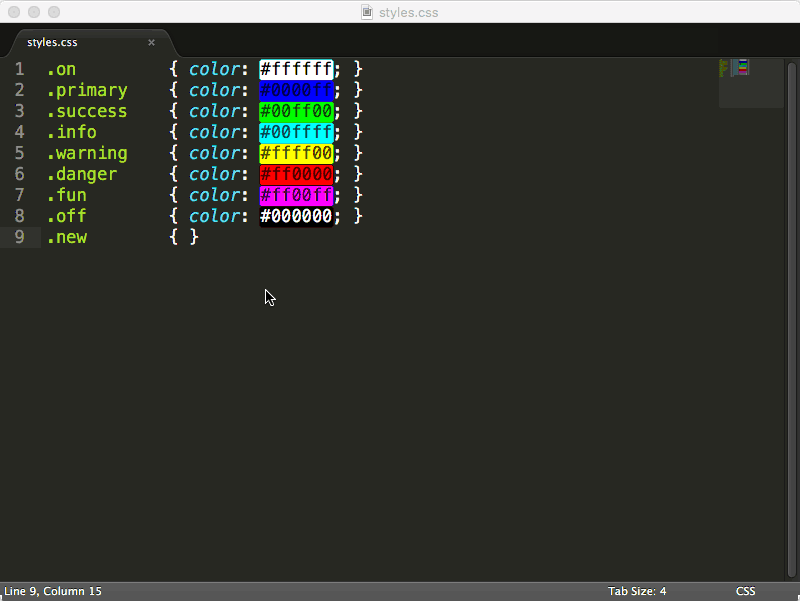The height and width of the screenshot is (601, 800).
Task: Select the cyan #00ffff color swatch on line 4
Action: [296, 131]
